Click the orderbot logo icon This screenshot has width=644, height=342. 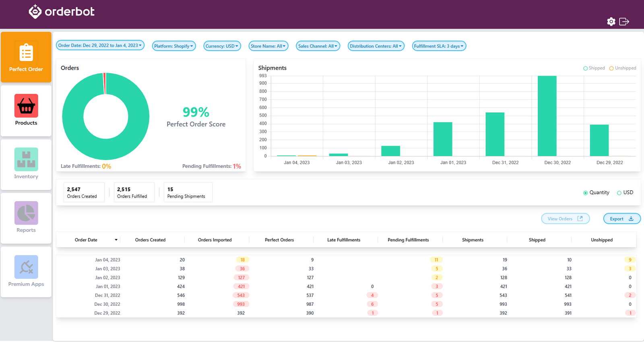(35, 12)
